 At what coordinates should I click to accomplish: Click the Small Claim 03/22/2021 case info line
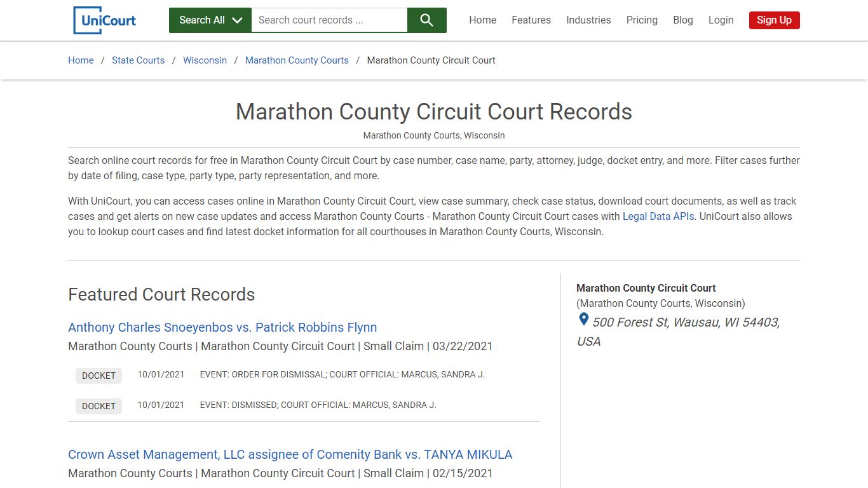tap(280, 346)
